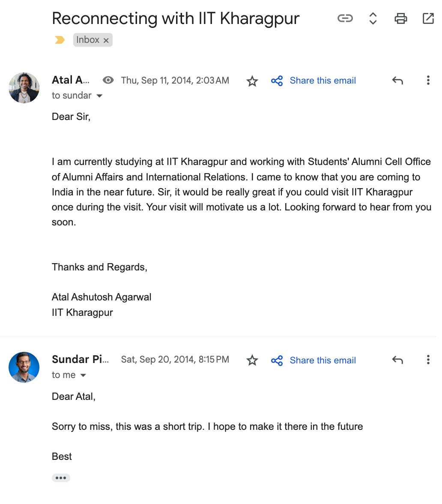Open more options menu for Sundar's email

point(428,360)
